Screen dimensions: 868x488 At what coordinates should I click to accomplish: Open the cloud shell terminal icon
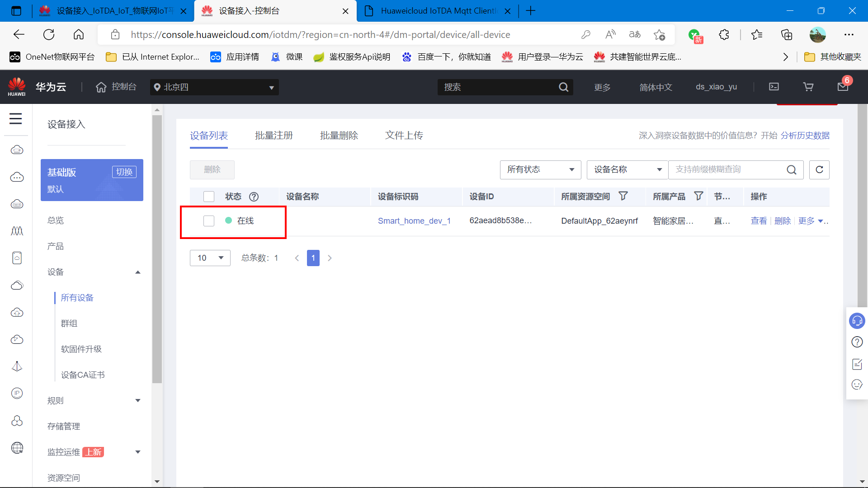(x=774, y=87)
